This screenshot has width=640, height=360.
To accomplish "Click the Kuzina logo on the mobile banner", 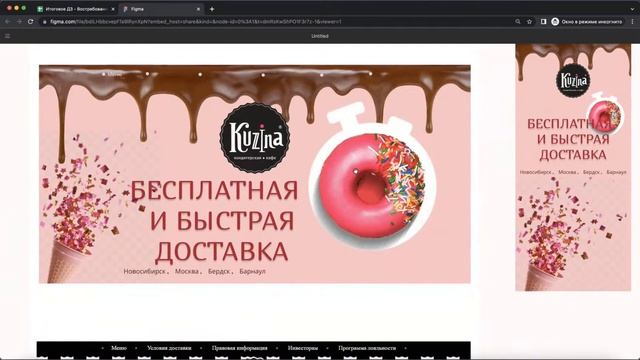I will [x=573, y=80].
